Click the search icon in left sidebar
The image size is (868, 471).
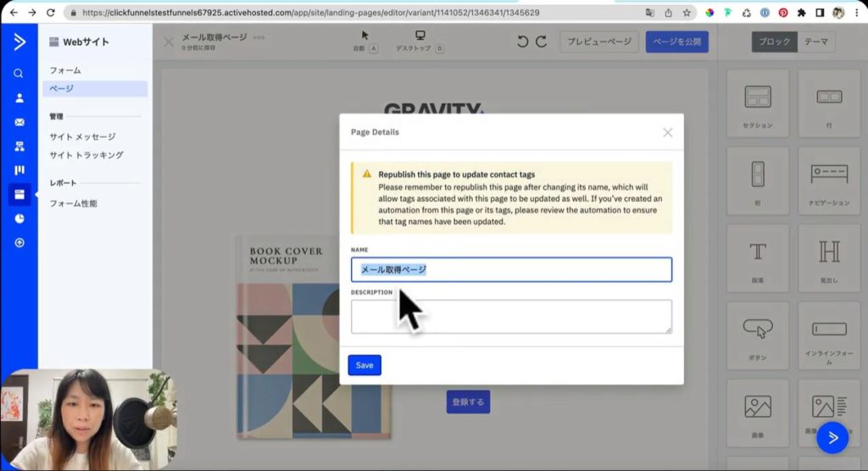click(x=19, y=74)
